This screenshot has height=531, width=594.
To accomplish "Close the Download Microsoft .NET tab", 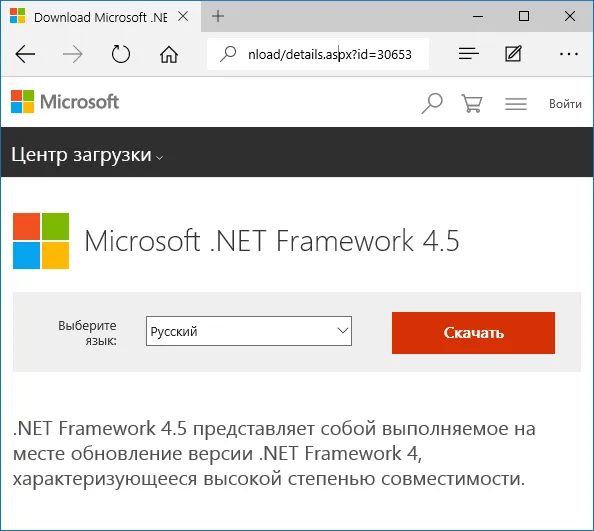I will 183,16.
